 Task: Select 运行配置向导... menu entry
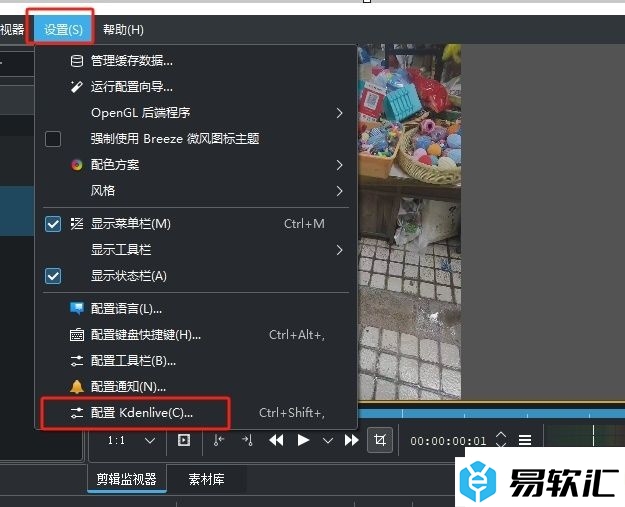[x=196, y=86]
